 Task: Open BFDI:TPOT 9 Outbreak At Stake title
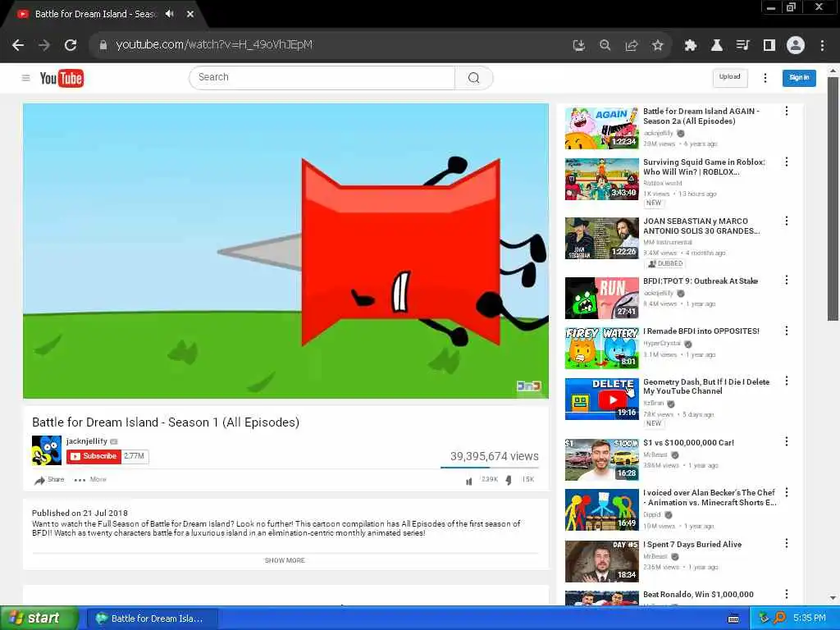pyautogui.click(x=701, y=281)
